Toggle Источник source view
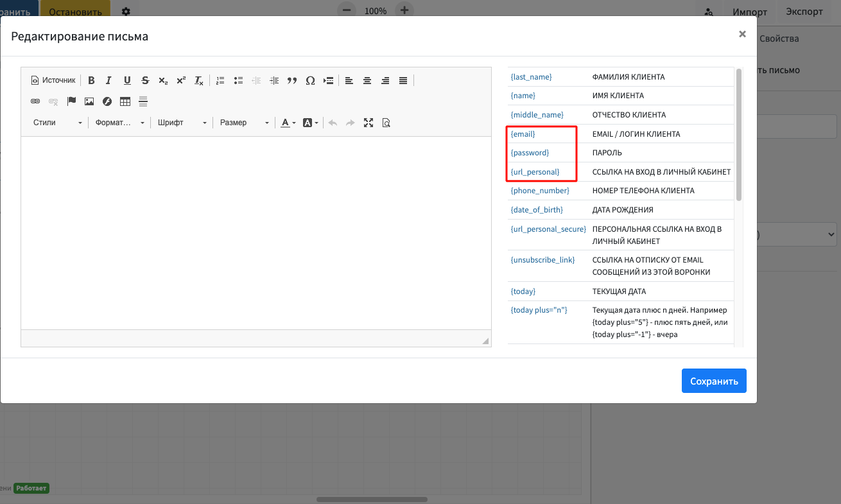 click(x=53, y=80)
